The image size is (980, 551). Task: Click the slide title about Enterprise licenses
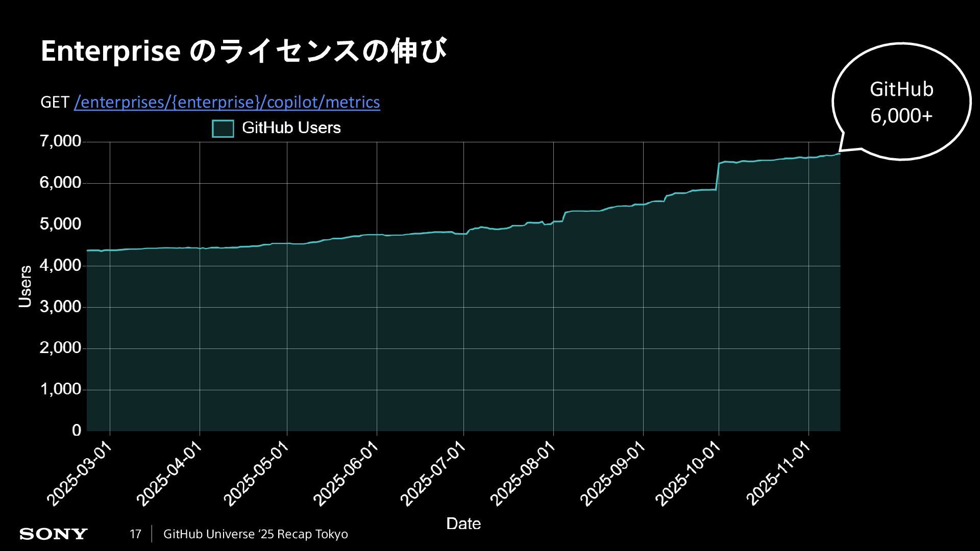click(243, 51)
